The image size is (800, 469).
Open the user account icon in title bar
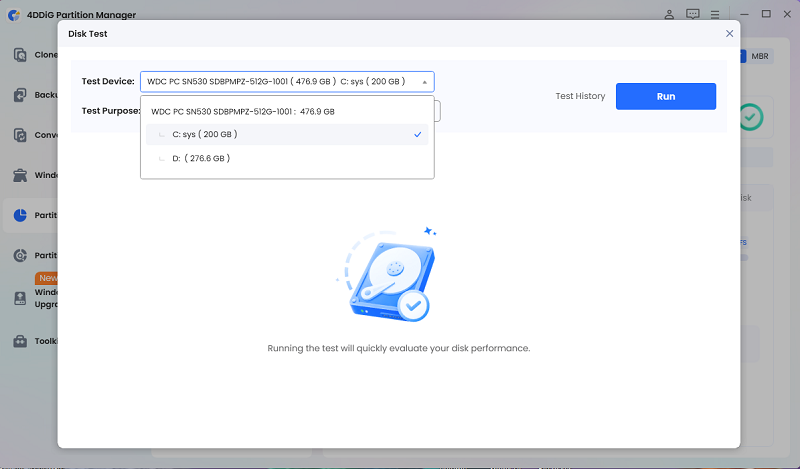tap(669, 14)
